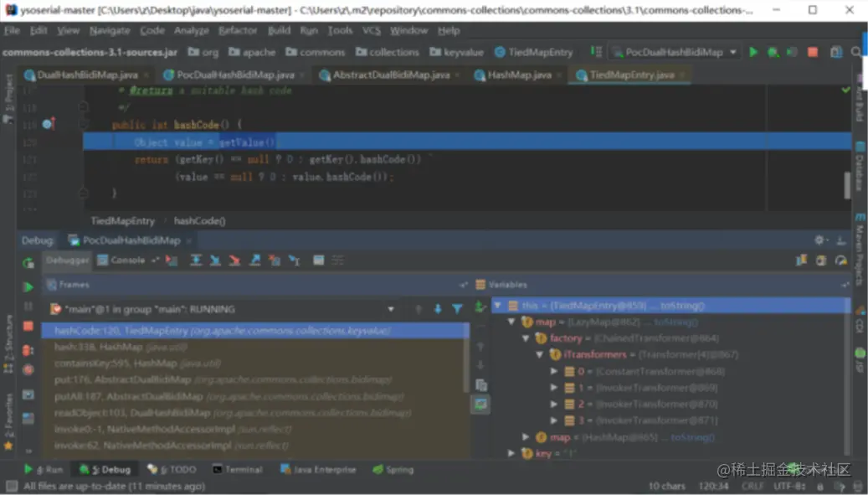Image resolution: width=868 pixels, height=495 pixels.
Task: Click the green Run button in top toolbar
Action: tap(752, 52)
